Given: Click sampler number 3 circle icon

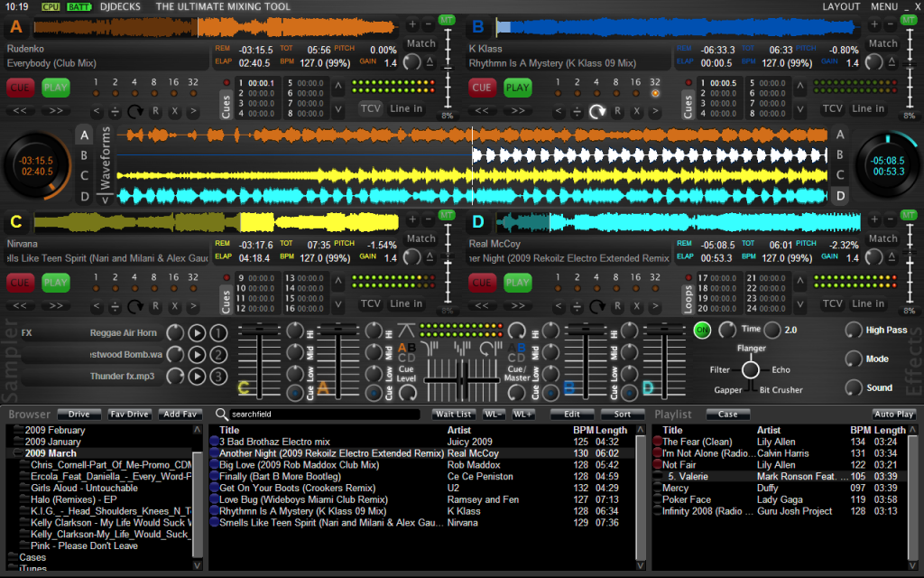Looking at the screenshot, I should pyautogui.click(x=218, y=377).
